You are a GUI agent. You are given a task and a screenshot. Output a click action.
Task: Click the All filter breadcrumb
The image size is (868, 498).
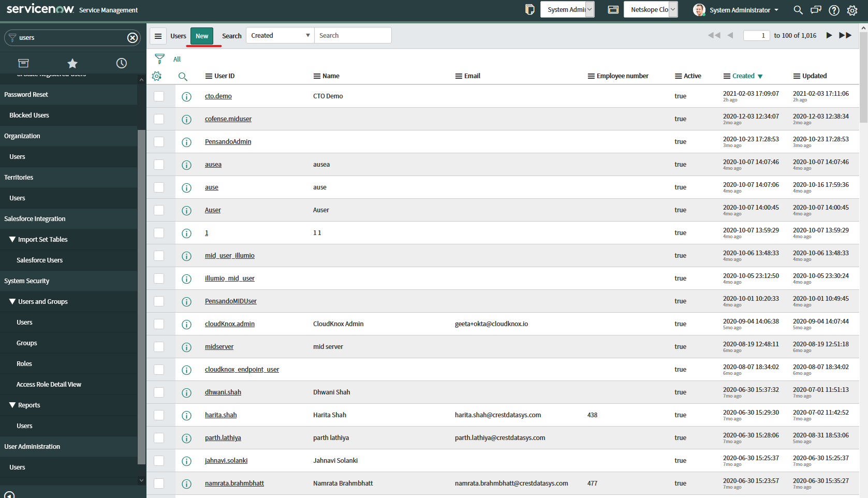click(x=177, y=59)
